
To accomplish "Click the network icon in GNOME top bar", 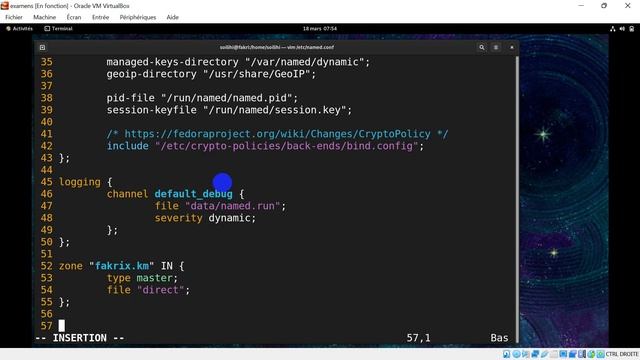I will pos(612,29).
